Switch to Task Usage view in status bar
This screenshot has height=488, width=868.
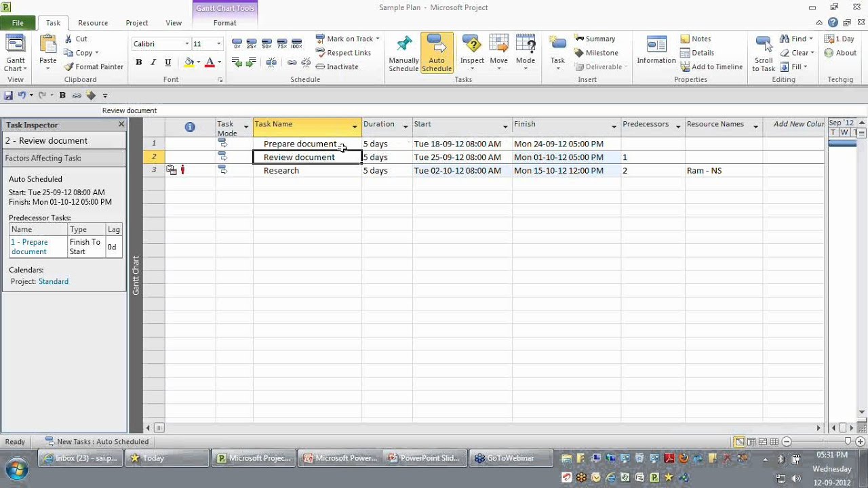751,442
